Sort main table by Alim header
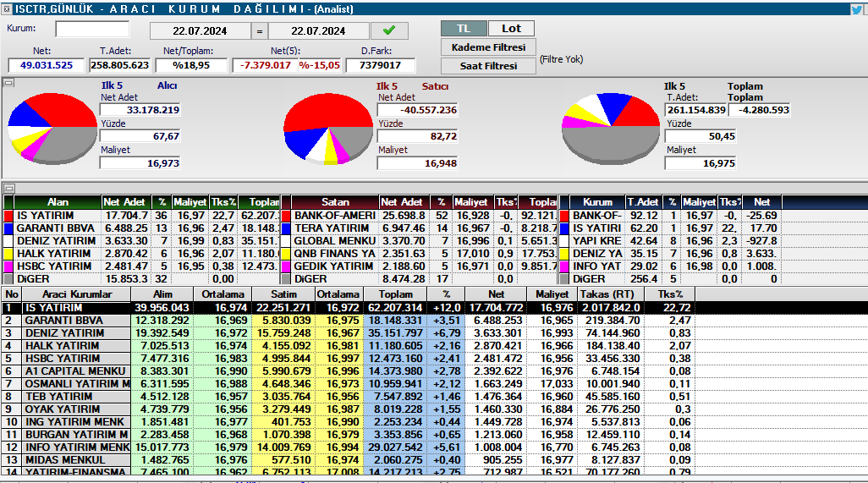 click(x=162, y=295)
